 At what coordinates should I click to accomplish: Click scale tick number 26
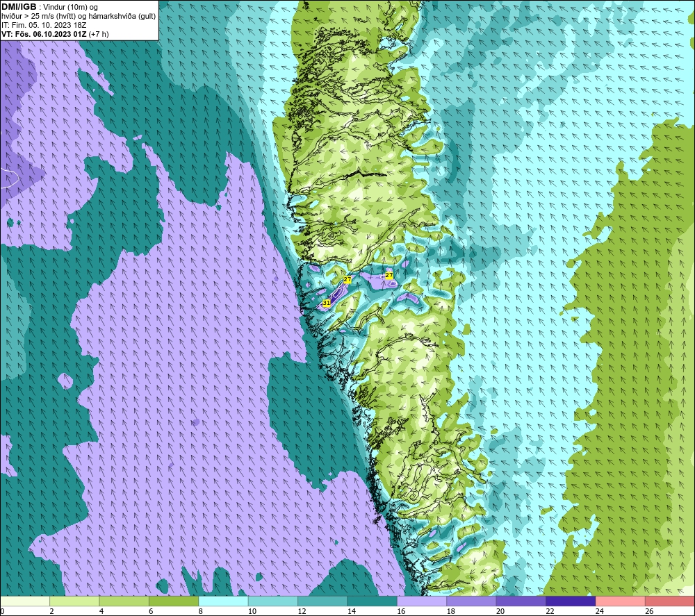649,611
